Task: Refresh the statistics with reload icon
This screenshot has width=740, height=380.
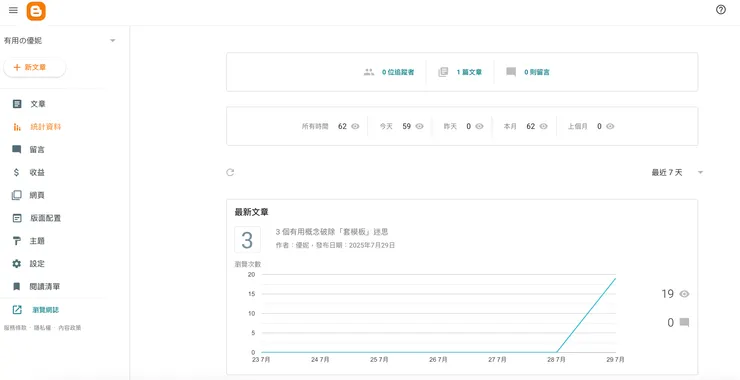Action: 230,172
